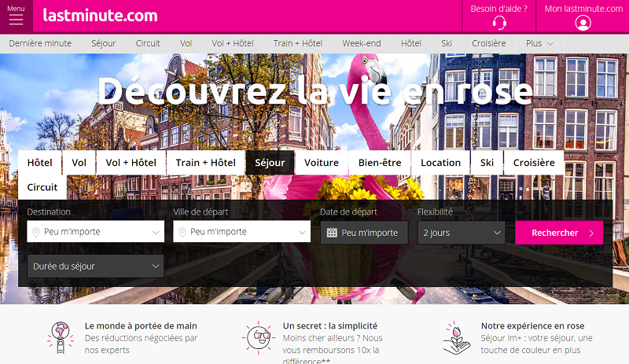This screenshot has height=364, width=629.
Task: Open Hôtel in the top navigation bar
Action: coord(410,43)
